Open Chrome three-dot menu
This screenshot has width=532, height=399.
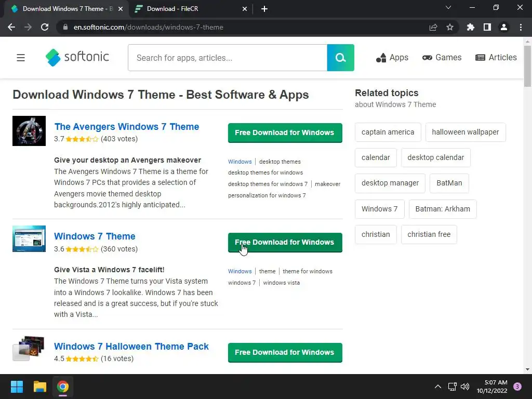[521, 27]
